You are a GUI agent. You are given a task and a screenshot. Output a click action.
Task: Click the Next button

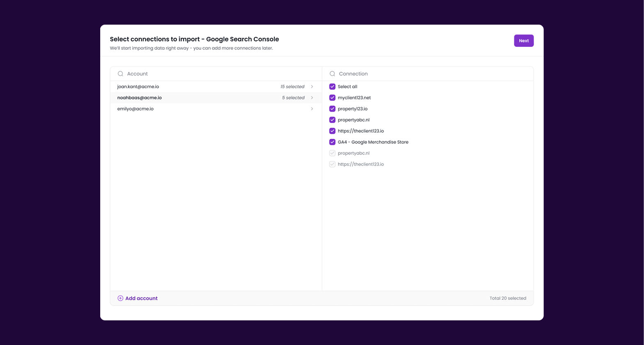[x=524, y=41]
